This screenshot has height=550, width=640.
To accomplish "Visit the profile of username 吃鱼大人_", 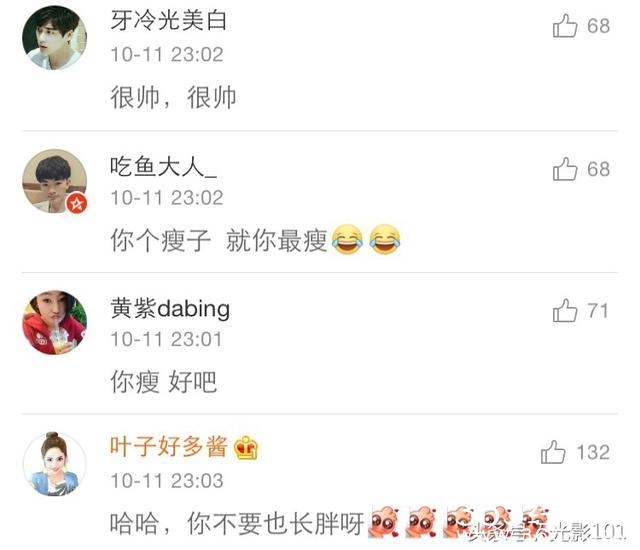I will [163, 166].
